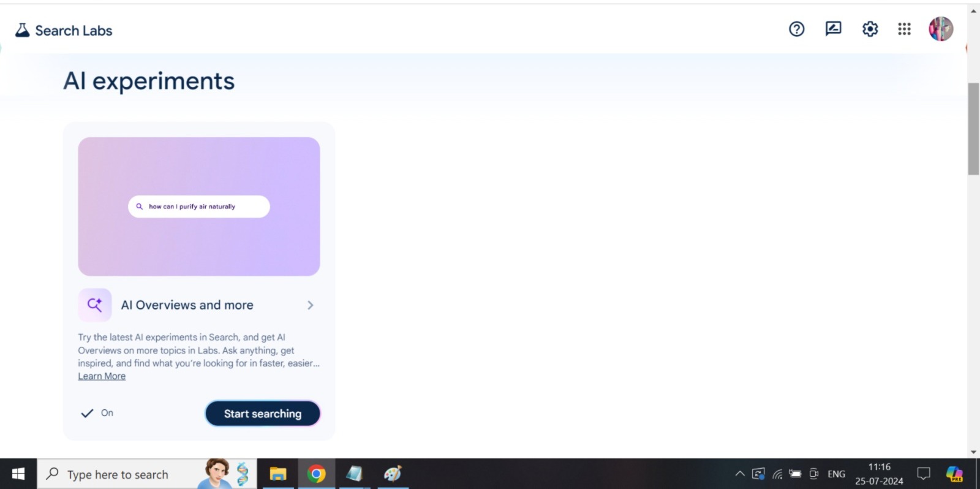Click the account profile avatar
Screen dimensions: 980x489
pos(940,29)
